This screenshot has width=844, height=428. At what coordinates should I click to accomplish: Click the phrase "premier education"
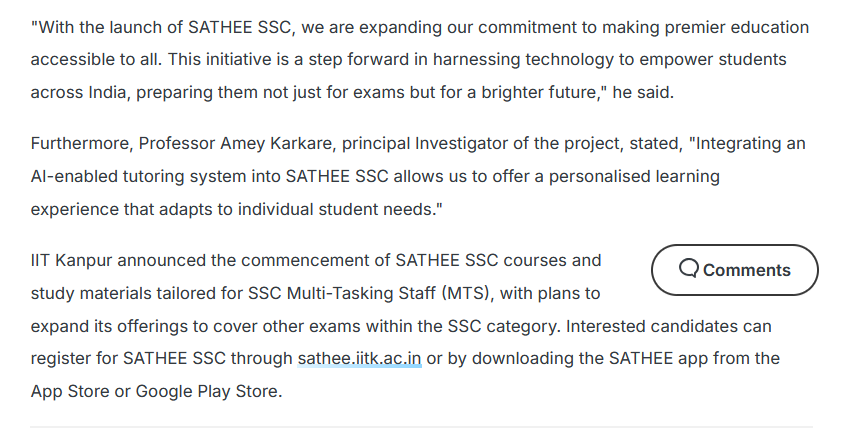[x=737, y=27]
